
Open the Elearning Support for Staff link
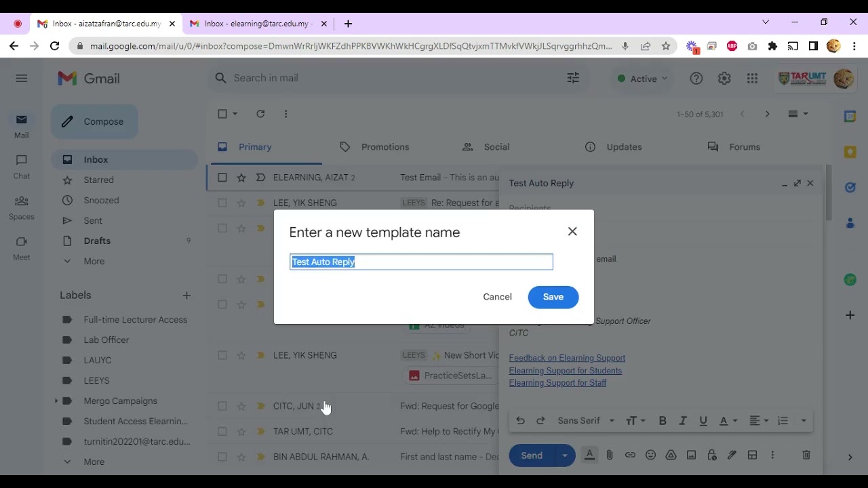(557, 383)
